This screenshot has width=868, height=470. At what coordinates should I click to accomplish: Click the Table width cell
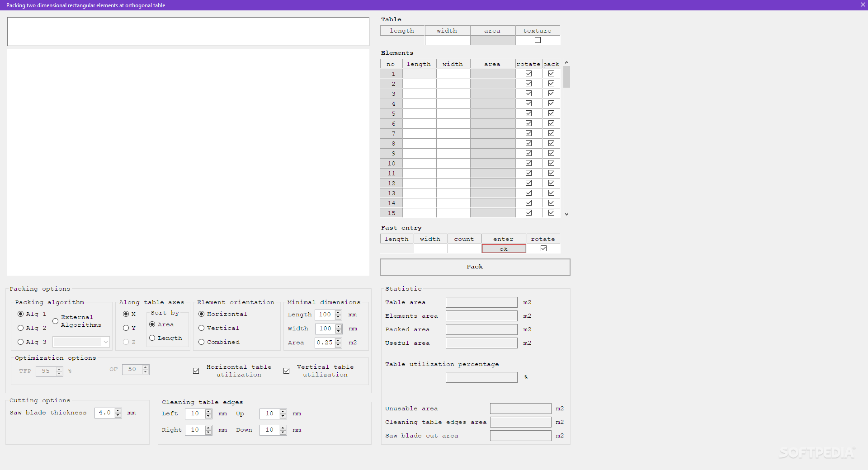pos(448,41)
